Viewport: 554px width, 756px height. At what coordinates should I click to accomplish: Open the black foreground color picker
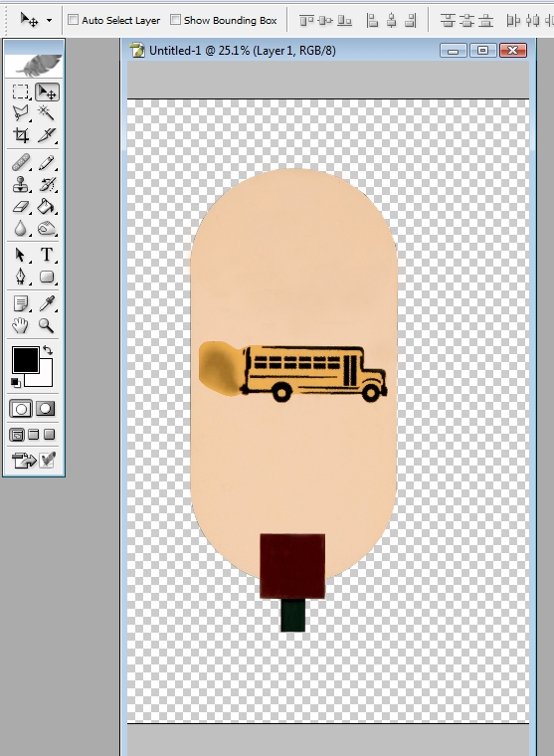(25, 360)
